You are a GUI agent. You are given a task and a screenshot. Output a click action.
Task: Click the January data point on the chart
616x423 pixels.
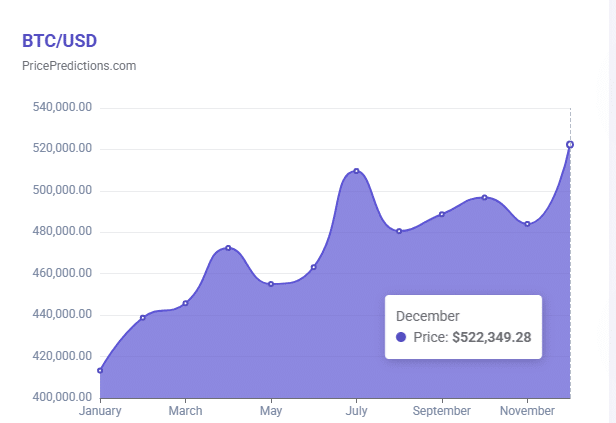click(100, 371)
